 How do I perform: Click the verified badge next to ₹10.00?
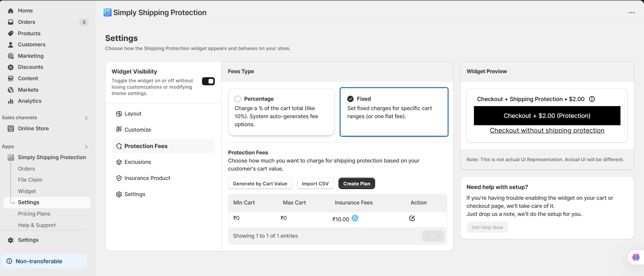click(355, 218)
